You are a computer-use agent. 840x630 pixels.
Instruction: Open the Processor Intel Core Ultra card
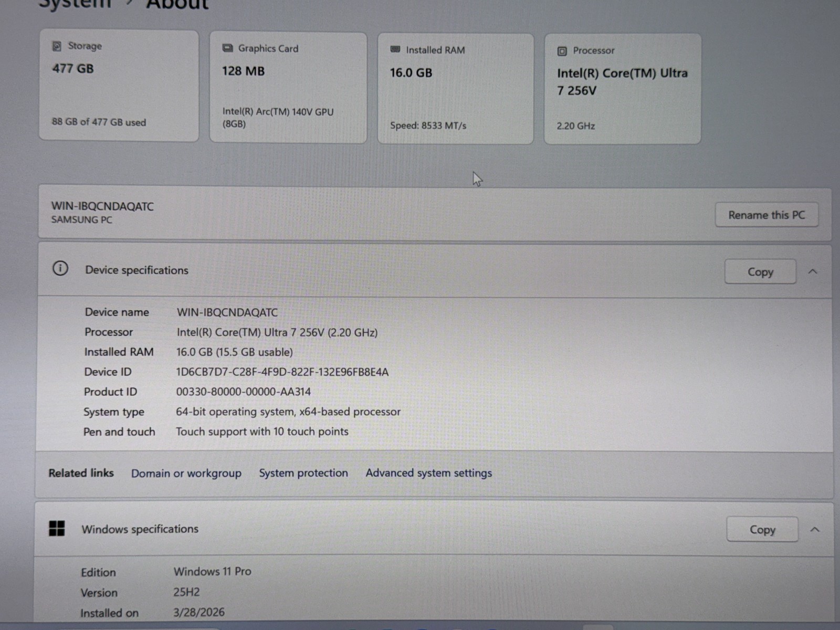(623, 89)
